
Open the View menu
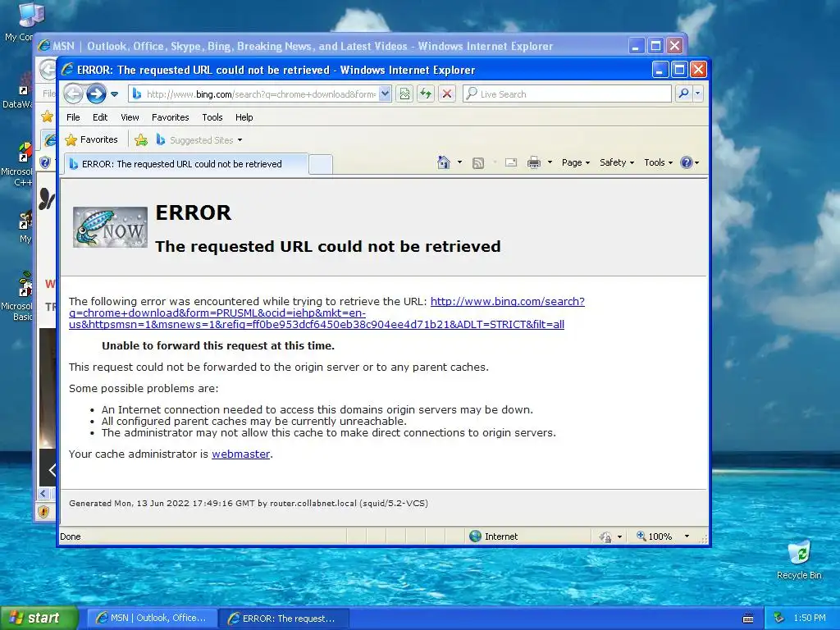[130, 117]
